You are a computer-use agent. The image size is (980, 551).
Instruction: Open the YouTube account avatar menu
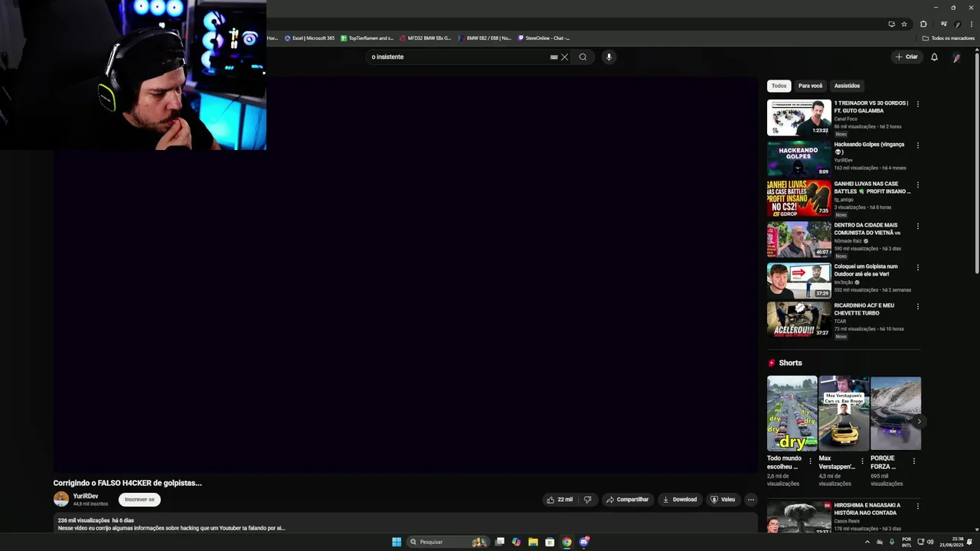click(956, 57)
